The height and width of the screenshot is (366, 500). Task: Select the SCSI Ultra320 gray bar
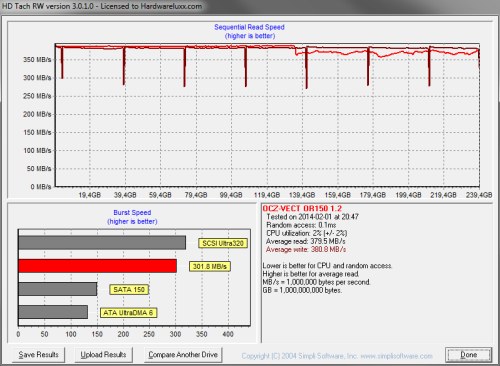click(102, 243)
